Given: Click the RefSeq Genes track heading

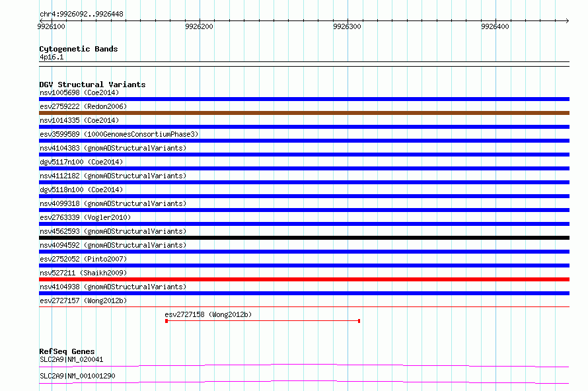Looking at the screenshot, I should (67, 351).
